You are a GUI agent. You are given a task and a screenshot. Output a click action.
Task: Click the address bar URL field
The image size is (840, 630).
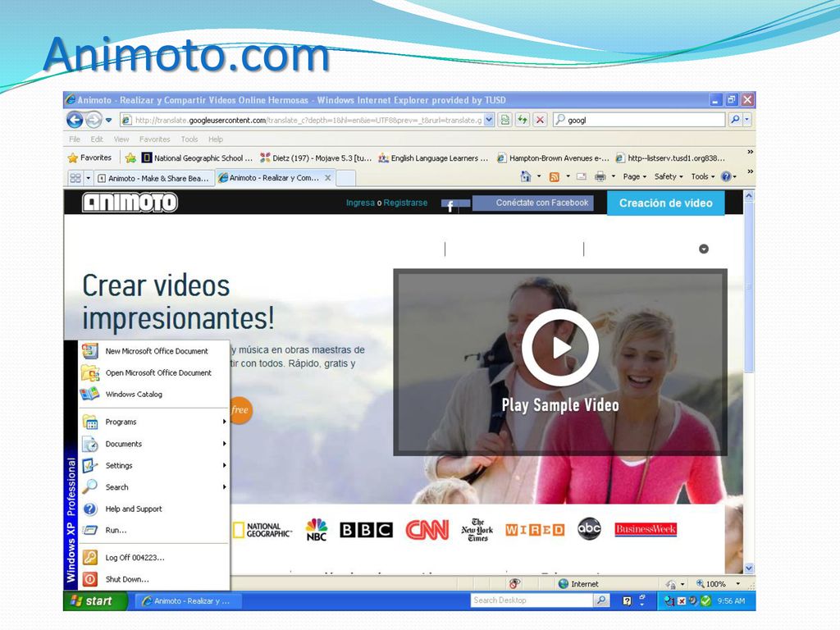point(302,120)
